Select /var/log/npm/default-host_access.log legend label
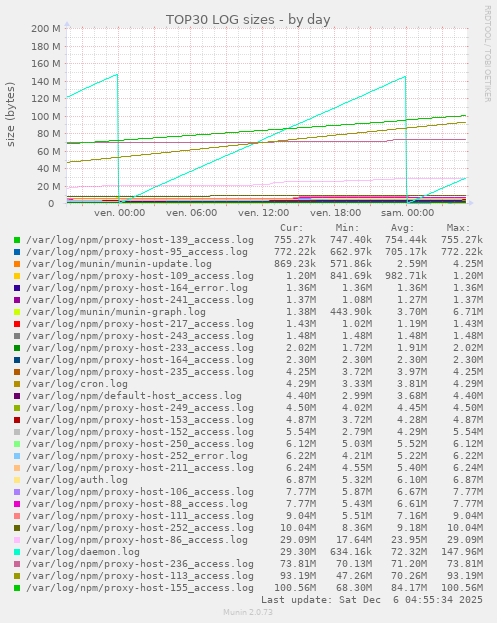The width and height of the screenshot is (497, 623). (134, 396)
